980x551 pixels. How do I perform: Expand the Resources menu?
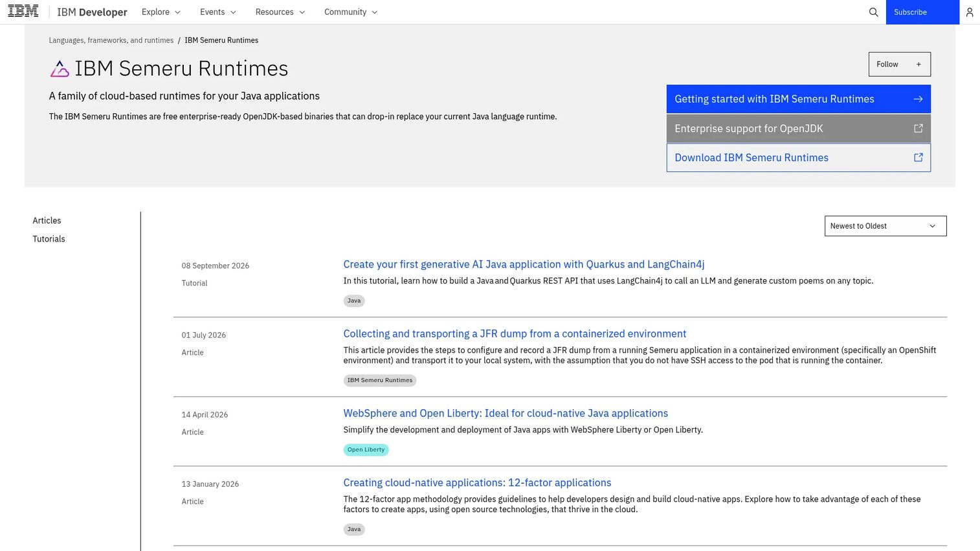280,12
